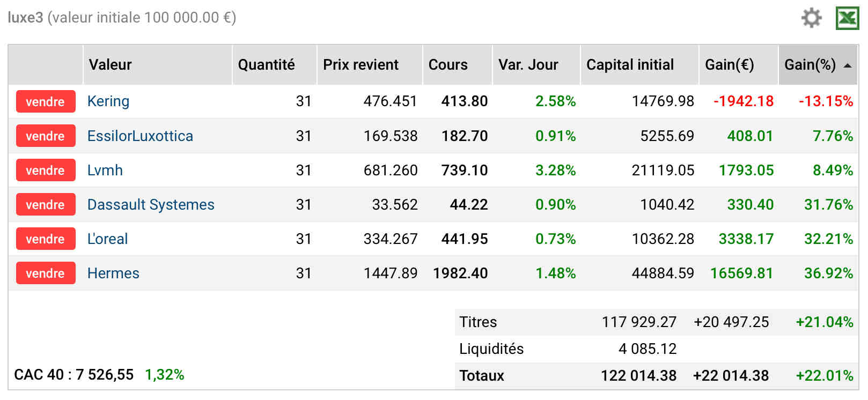Select L'oreal gain 3338.17
Viewport: 868px width, 400px height.
746,239
